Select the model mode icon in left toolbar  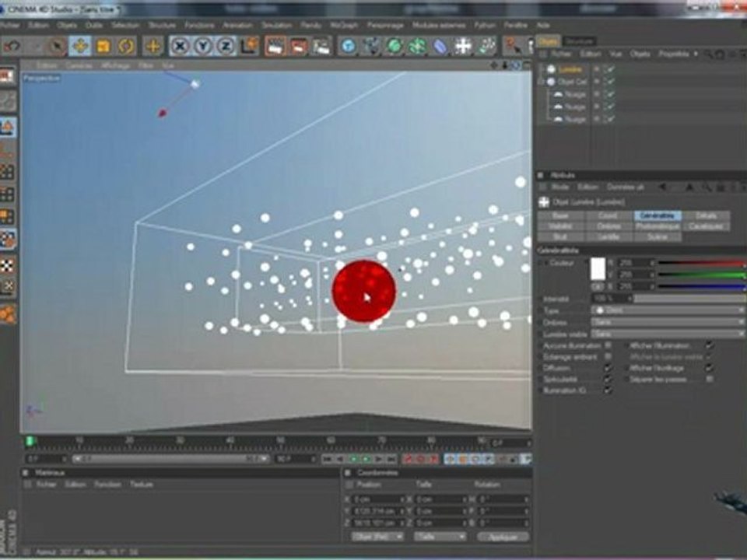(x=8, y=128)
